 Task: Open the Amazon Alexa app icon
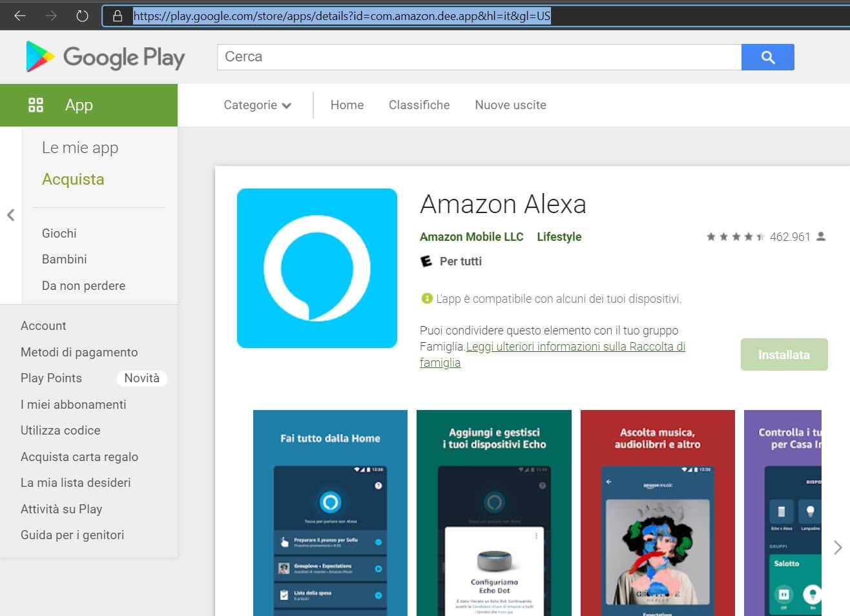[x=316, y=268]
